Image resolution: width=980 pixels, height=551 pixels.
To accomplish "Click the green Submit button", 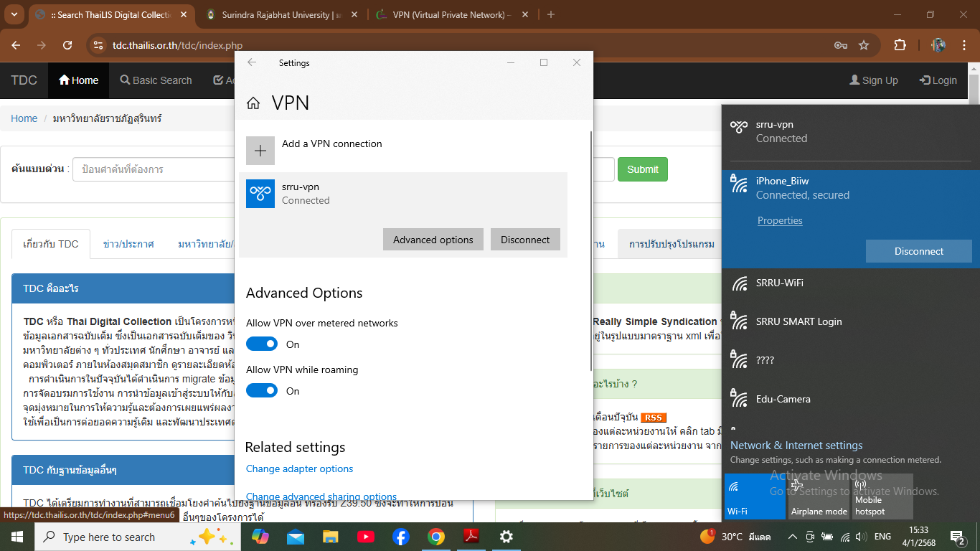I will pyautogui.click(x=642, y=169).
